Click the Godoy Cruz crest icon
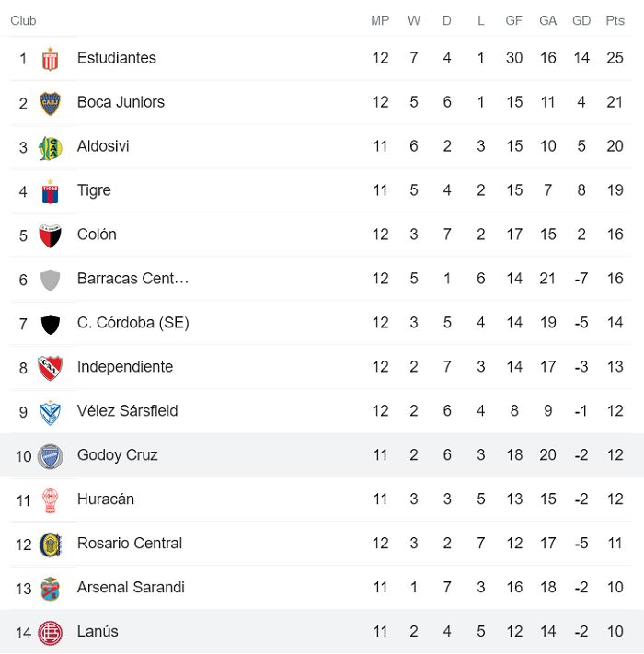Screen dimensions: 644x654 (x=51, y=456)
